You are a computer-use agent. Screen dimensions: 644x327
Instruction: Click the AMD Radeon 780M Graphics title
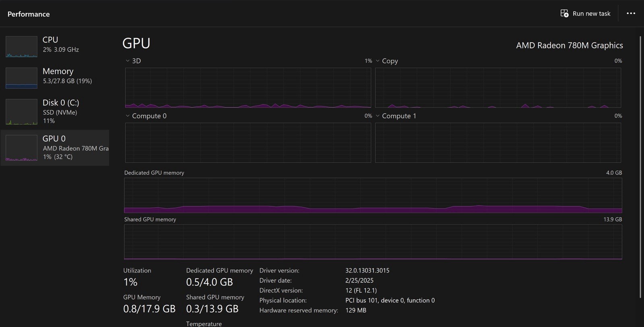tap(570, 45)
